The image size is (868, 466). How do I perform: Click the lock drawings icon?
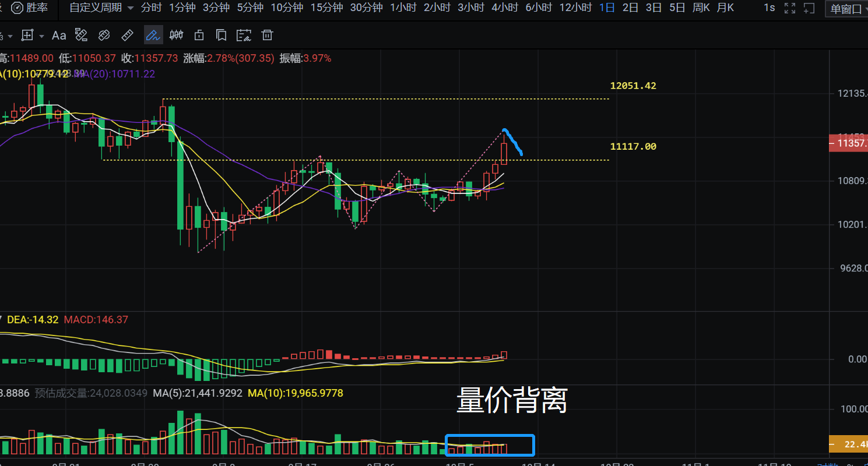click(x=199, y=36)
